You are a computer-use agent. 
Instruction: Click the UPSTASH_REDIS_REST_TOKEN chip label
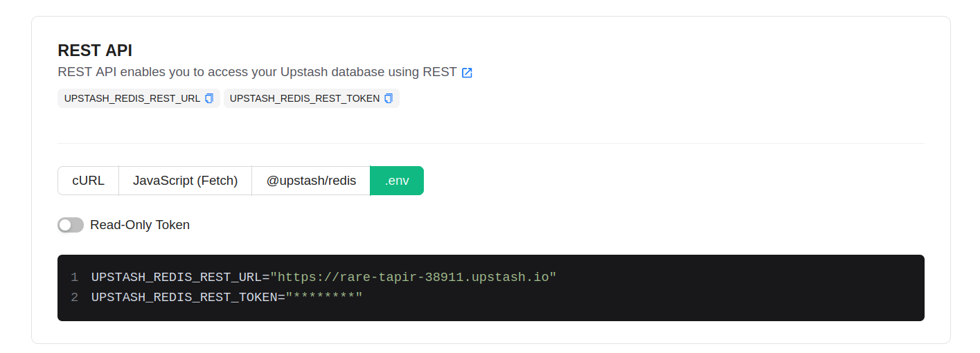pyautogui.click(x=304, y=98)
